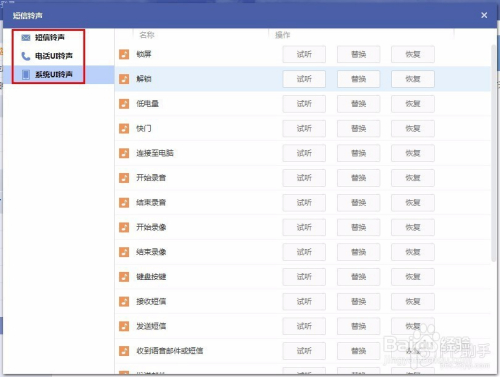The height and width of the screenshot is (377, 500).
Task: Click the music note icon beside 接收短信
Action: click(124, 302)
